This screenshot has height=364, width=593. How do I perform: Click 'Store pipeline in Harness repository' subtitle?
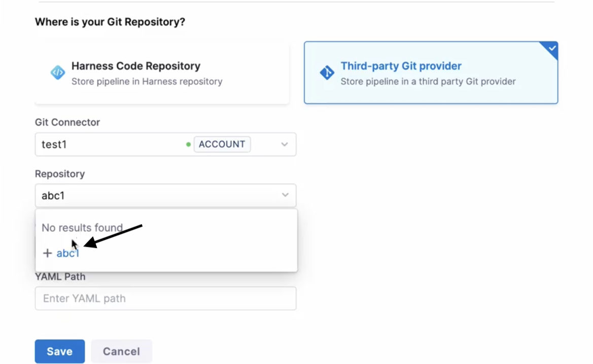[x=147, y=81]
